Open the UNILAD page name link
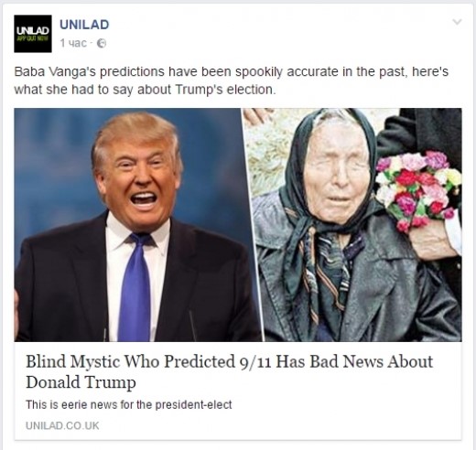 coord(84,25)
